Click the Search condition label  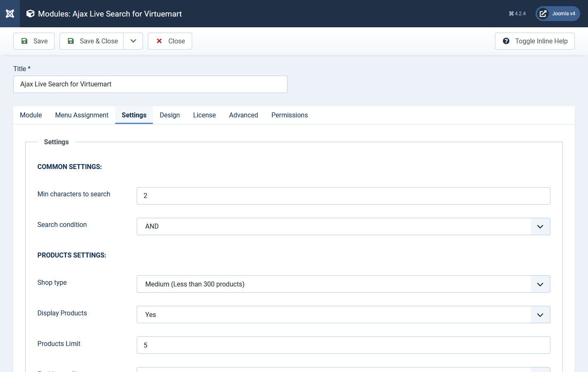(x=62, y=225)
